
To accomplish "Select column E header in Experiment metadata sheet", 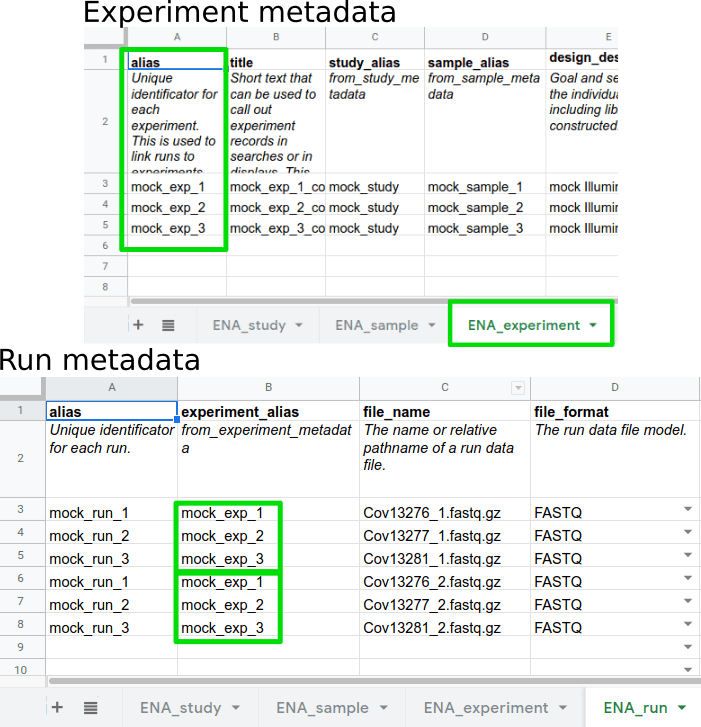I will 581,37.
